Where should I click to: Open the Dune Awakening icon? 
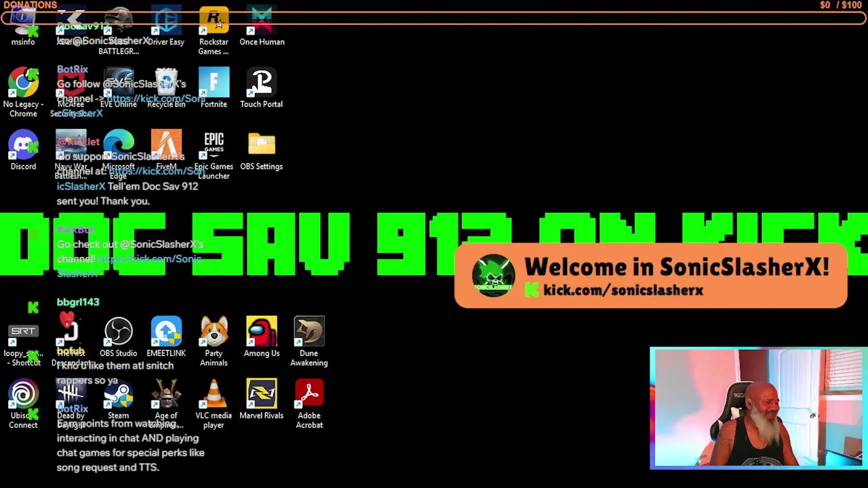(309, 342)
